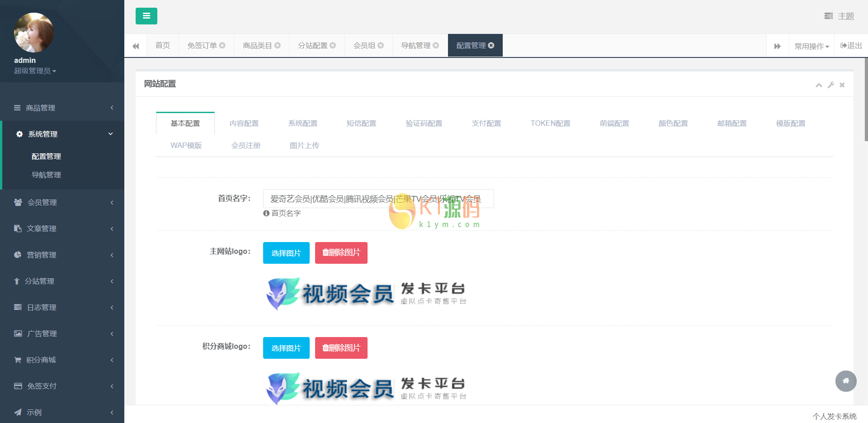
Task: Click 删除图片 for 主网站logo
Action: [x=341, y=253]
